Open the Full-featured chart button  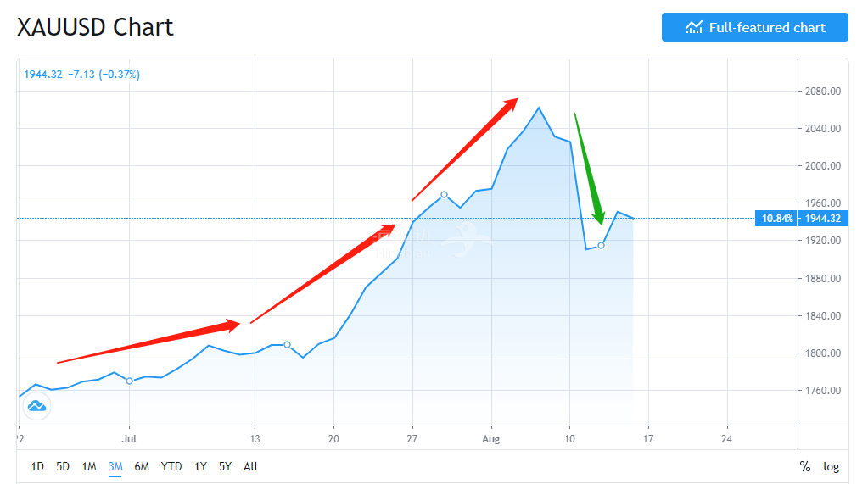pyautogui.click(x=754, y=27)
